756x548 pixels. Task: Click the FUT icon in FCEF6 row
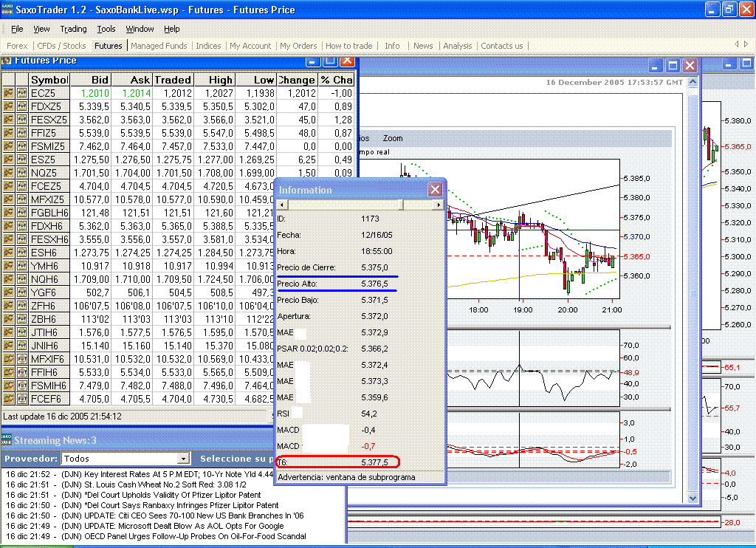click(21, 399)
